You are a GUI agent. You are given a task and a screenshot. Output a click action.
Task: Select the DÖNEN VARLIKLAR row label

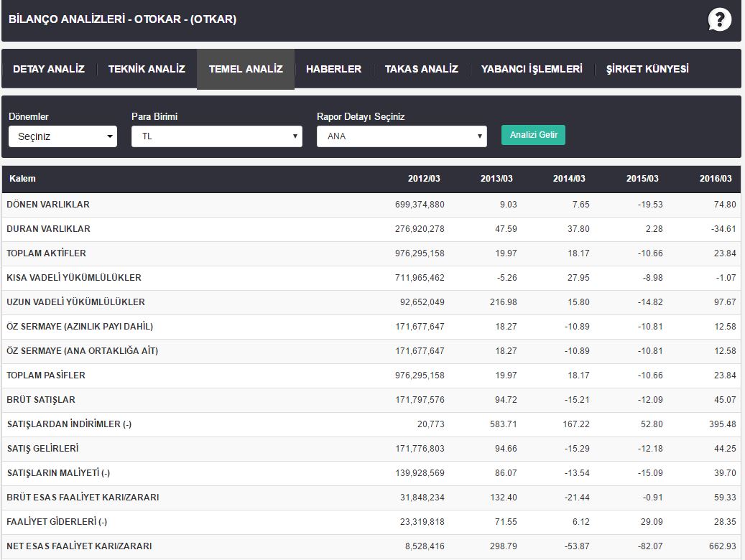click(x=48, y=204)
